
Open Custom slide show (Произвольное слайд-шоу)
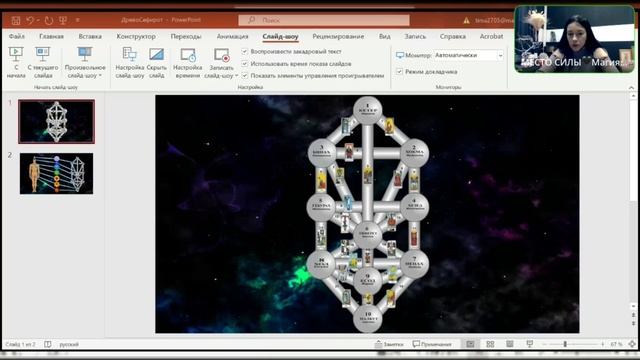[85, 62]
